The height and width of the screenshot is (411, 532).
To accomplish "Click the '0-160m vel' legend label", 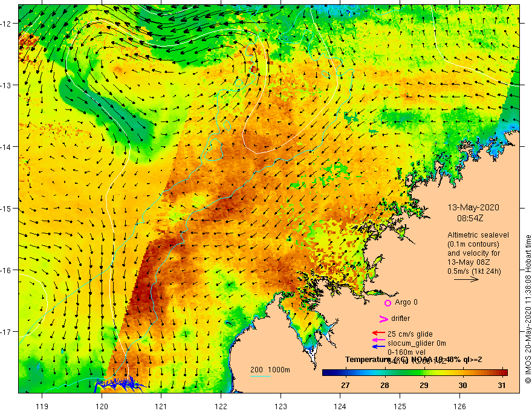I will [406, 352].
